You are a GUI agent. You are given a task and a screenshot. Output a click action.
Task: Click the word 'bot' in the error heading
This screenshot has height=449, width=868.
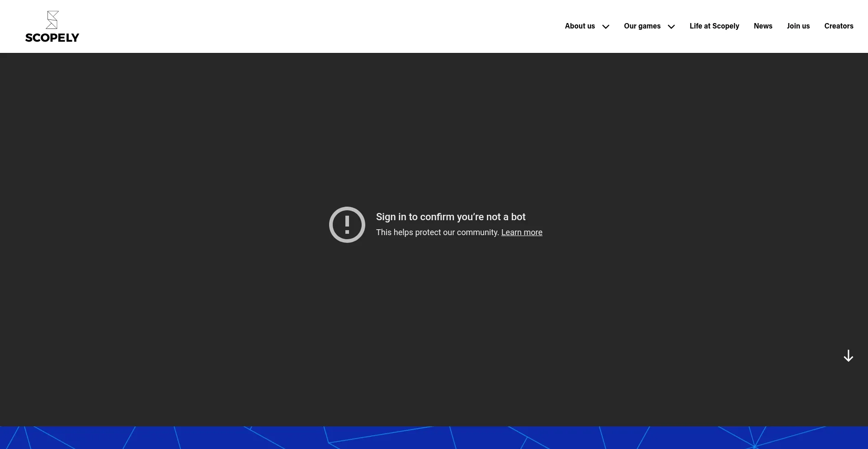pyautogui.click(x=518, y=217)
